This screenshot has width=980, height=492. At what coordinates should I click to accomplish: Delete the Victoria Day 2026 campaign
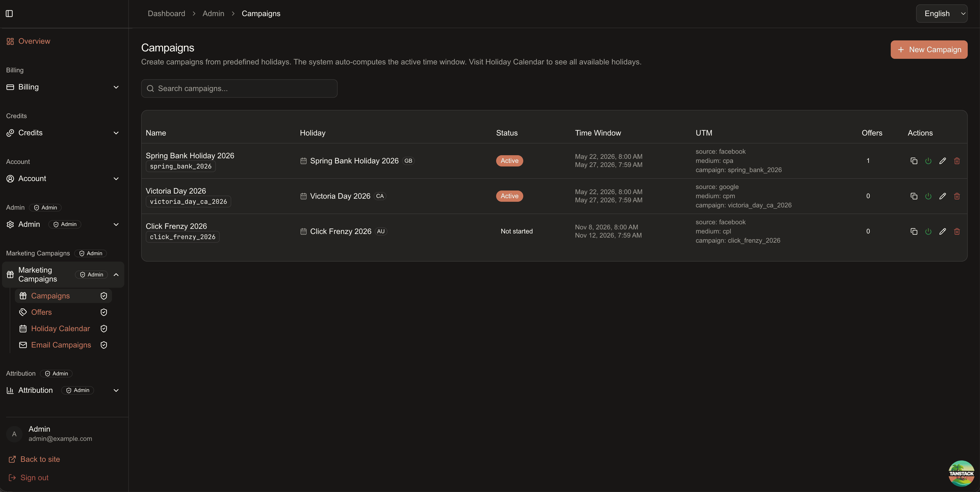pyautogui.click(x=957, y=196)
